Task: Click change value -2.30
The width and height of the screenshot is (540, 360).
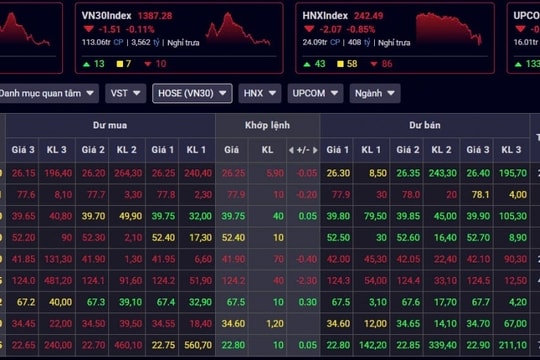Action: 307,281
